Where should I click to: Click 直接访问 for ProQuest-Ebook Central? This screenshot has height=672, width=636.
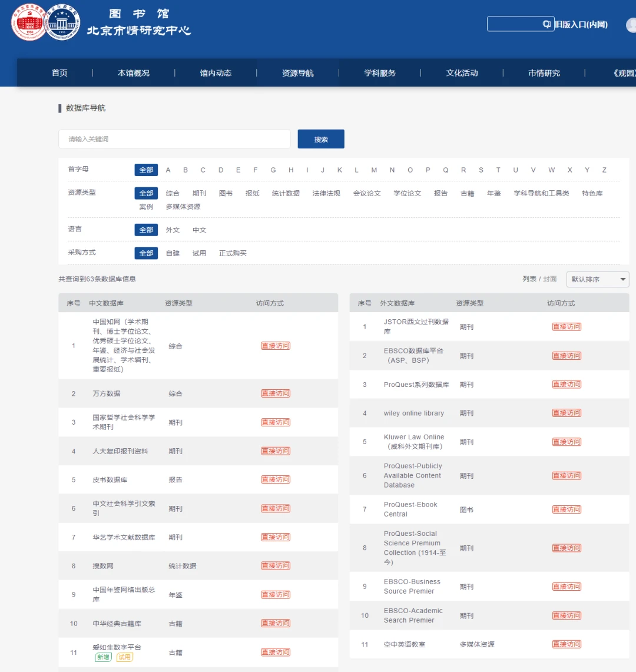point(567,509)
